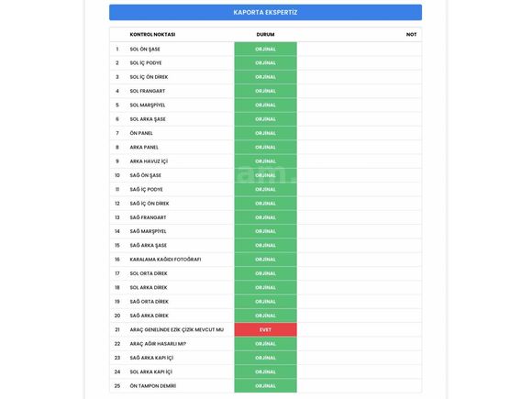Select the ARKA HAVUZ İÇİ row label
Screen dimensions: 532x399
(149, 161)
